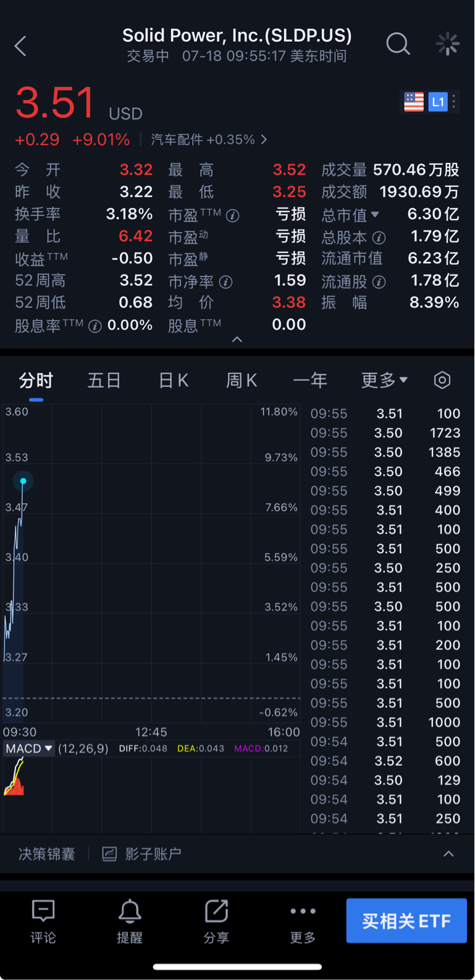Tap the 1000 volume trade row
475x980 pixels.
click(385, 722)
